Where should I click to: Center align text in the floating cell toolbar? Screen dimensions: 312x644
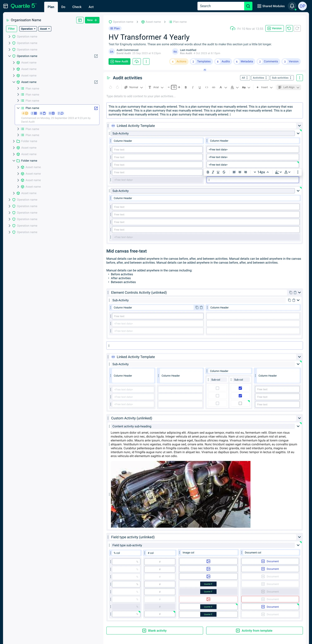[240, 172]
